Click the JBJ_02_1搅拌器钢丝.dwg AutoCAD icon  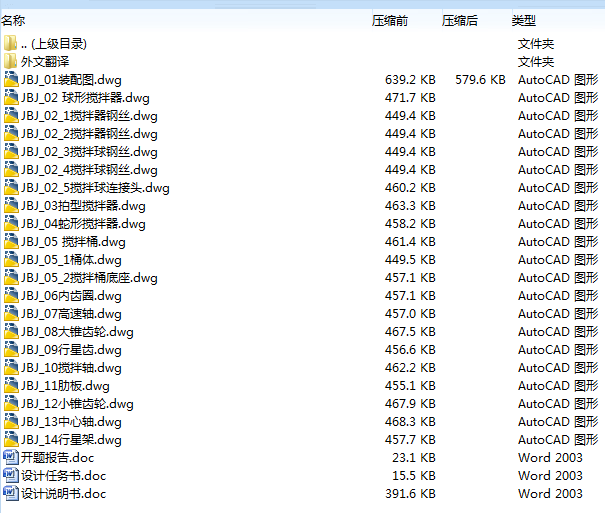tap(11, 116)
